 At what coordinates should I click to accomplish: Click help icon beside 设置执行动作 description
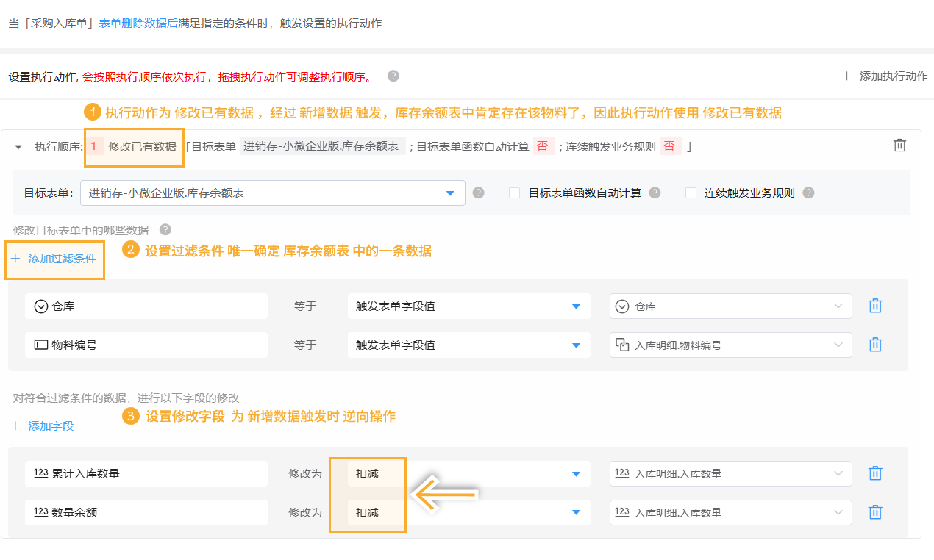pos(393,76)
